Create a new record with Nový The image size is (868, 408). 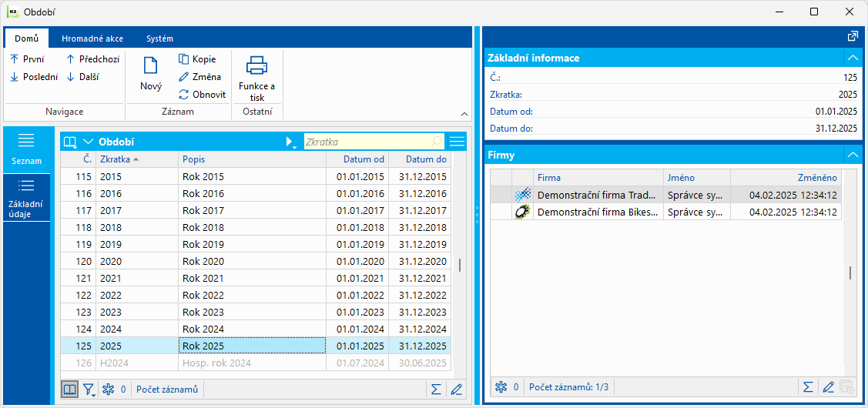coord(151,73)
